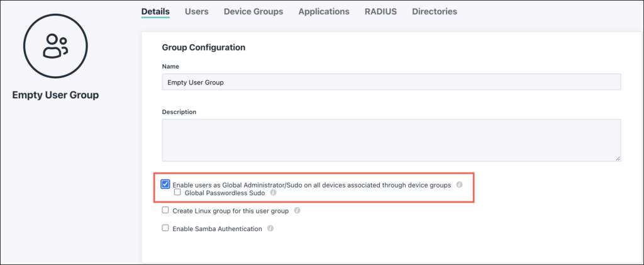Select the Details tab
Image resolution: width=644 pixels, height=265 pixels.
[155, 11]
